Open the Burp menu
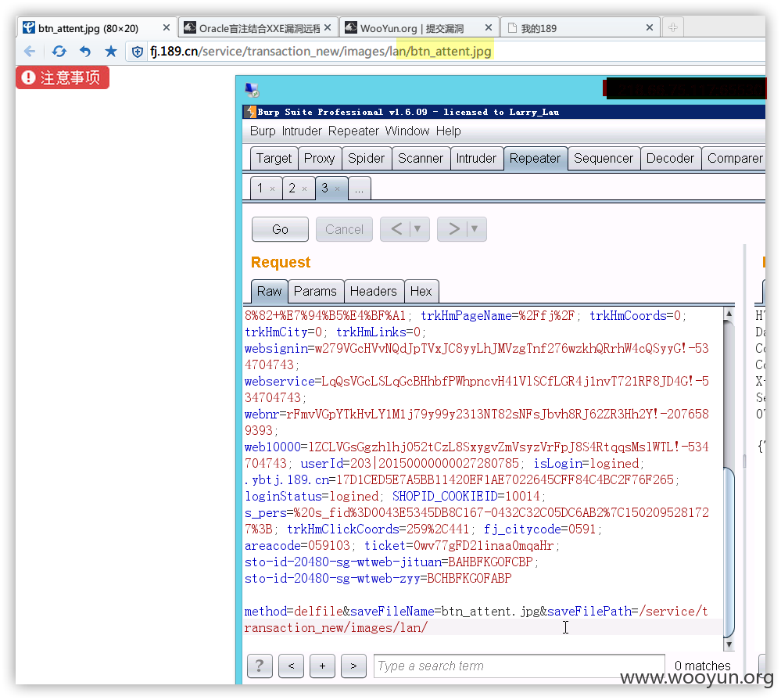781x700 pixels. (263, 131)
